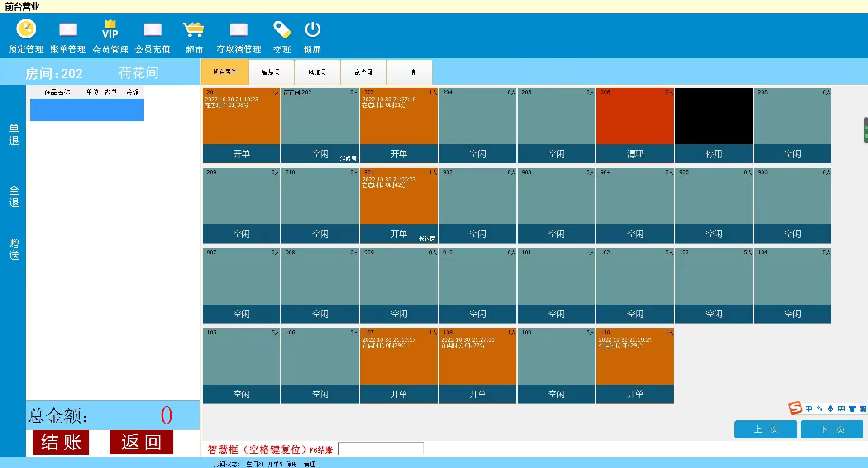Select occupied room 901 tile
868x468 pixels.
(x=399, y=205)
